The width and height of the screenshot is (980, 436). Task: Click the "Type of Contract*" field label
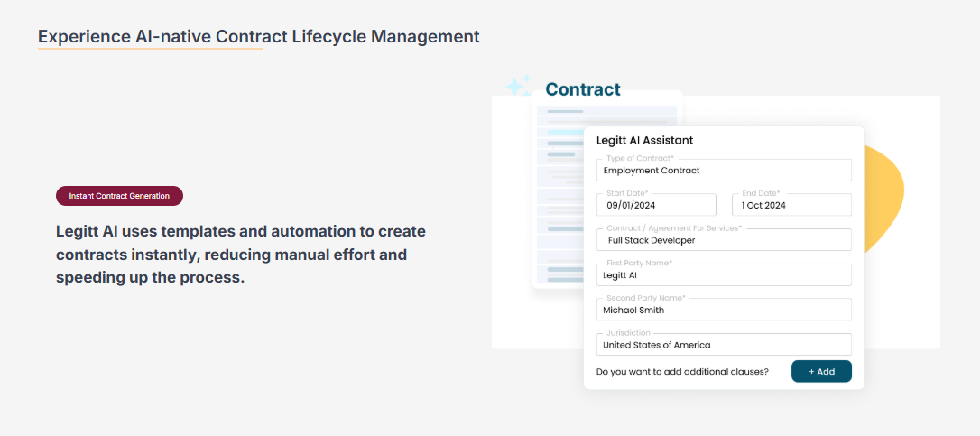click(640, 159)
